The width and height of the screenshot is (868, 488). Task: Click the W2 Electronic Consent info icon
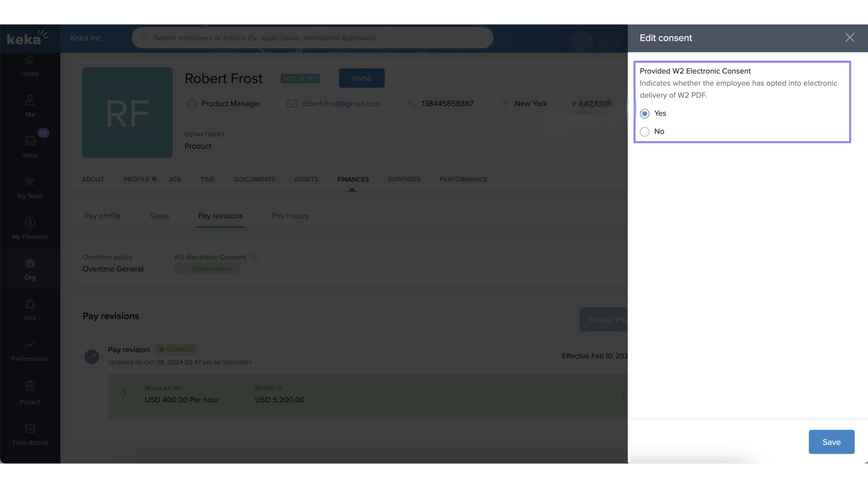pyautogui.click(x=254, y=257)
